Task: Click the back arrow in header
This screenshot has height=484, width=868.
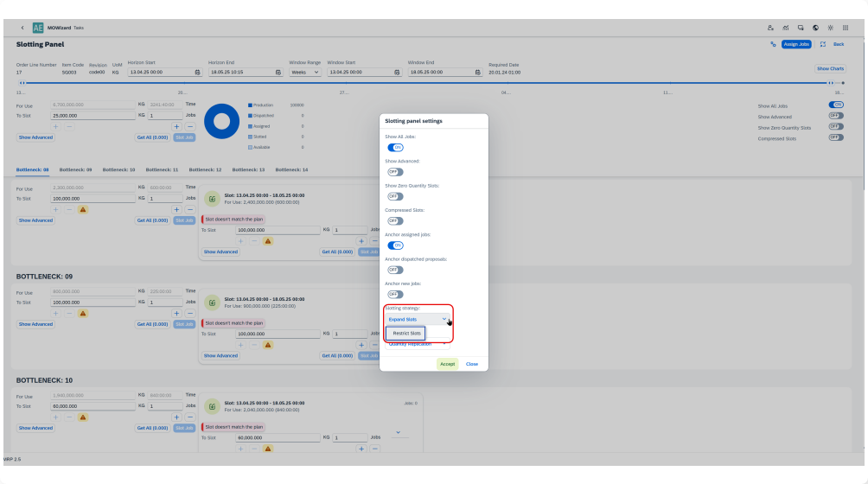Action: point(22,28)
